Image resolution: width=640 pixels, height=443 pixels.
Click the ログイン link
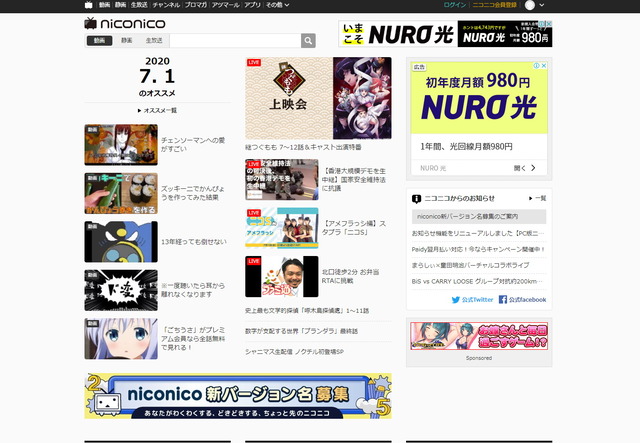click(x=455, y=5)
